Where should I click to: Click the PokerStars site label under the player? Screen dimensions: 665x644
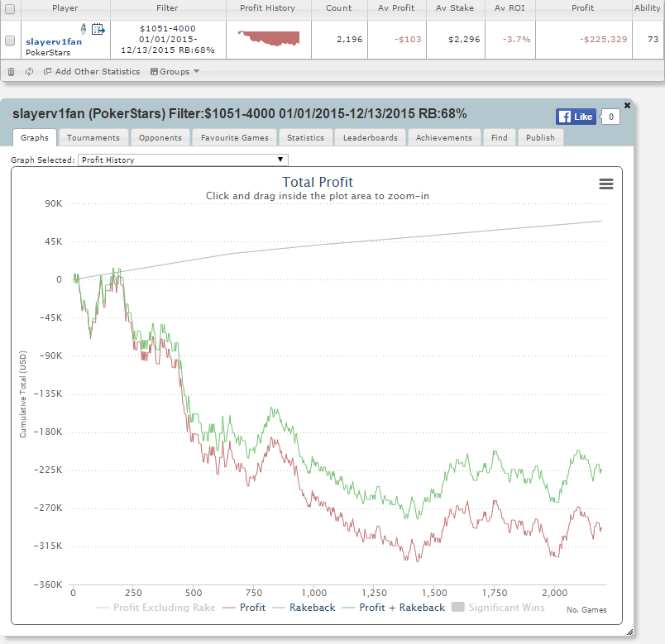48,53
